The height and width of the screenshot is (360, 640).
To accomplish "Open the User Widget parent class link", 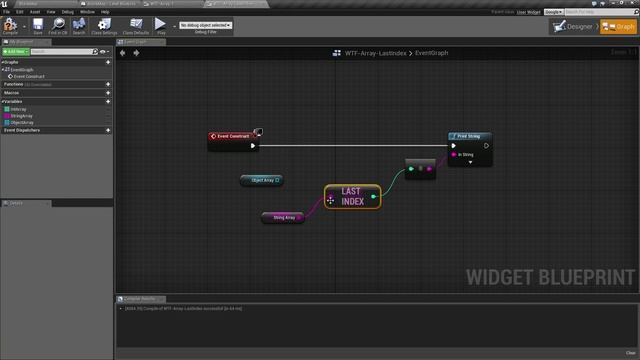I will click(x=528, y=12).
